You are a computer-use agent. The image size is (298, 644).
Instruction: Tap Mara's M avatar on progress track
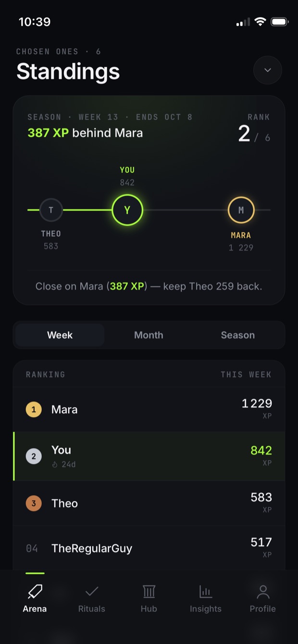point(241,210)
